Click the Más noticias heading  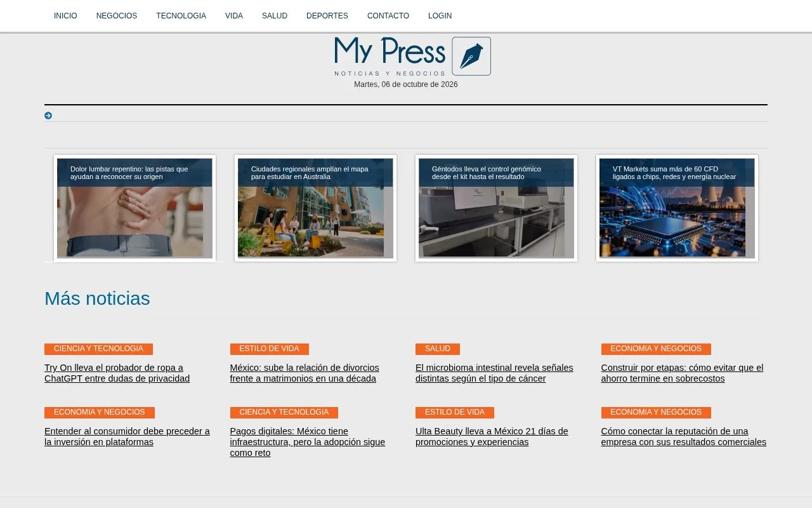[x=97, y=298]
